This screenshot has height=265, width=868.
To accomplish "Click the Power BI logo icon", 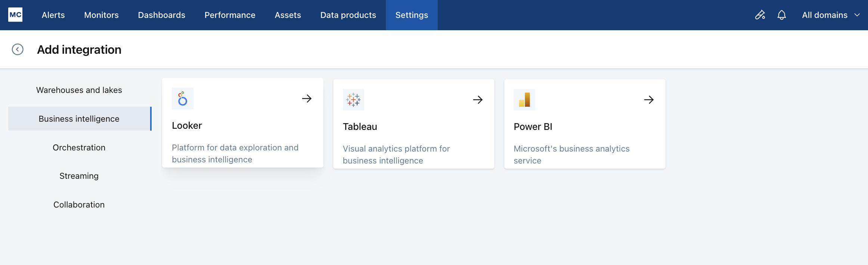I will point(524,100).
